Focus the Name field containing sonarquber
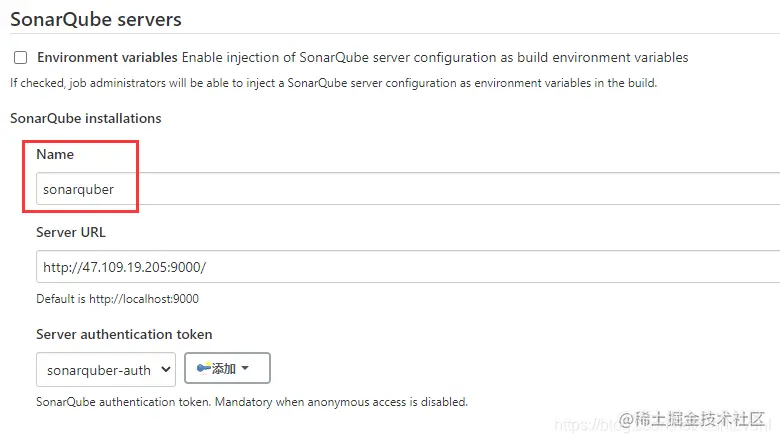 pos(408,189)
